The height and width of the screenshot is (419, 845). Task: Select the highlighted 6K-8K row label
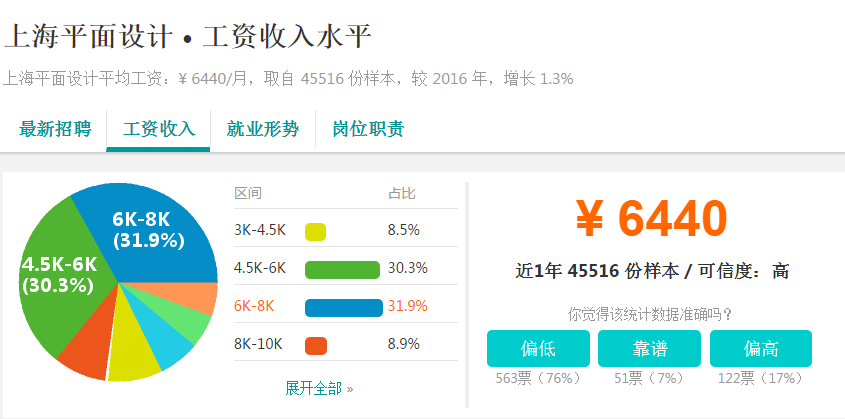pyautogui.click(x=254, y=306)
